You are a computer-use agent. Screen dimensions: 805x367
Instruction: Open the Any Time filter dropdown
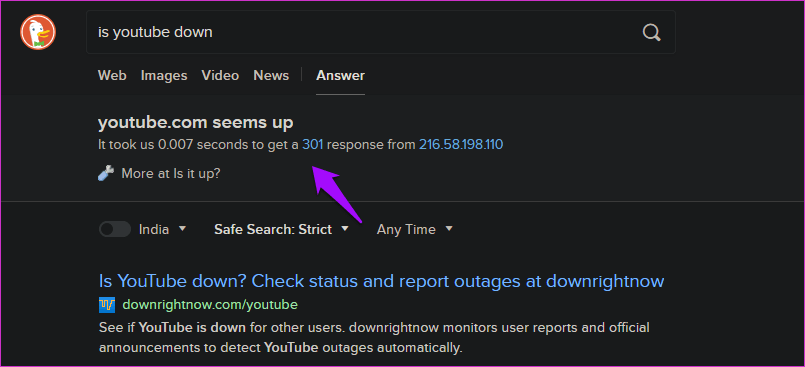[415, 229]
